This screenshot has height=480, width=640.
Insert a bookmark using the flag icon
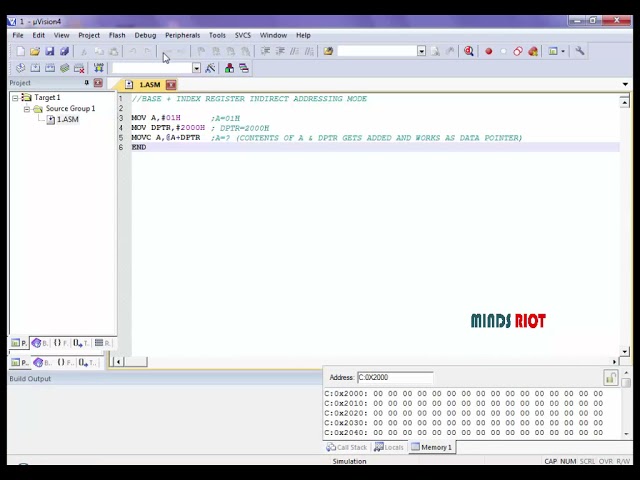point(201,51)
